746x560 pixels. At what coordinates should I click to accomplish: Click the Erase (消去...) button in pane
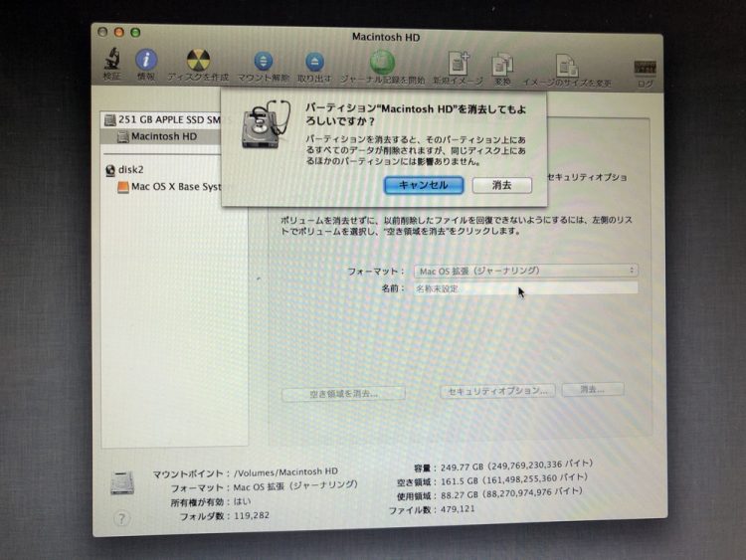(593, 389)
